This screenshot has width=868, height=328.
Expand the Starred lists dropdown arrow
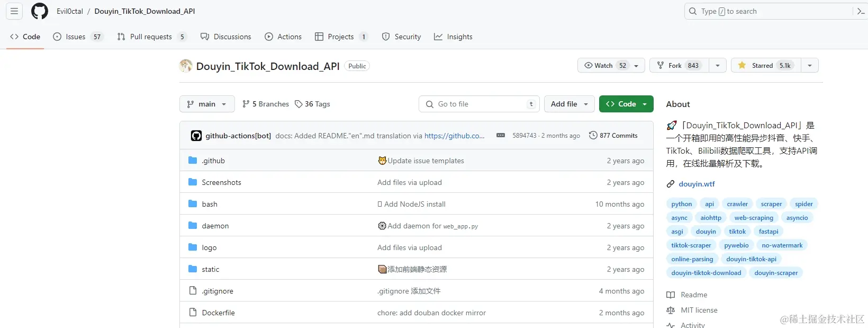pos(810,65)
